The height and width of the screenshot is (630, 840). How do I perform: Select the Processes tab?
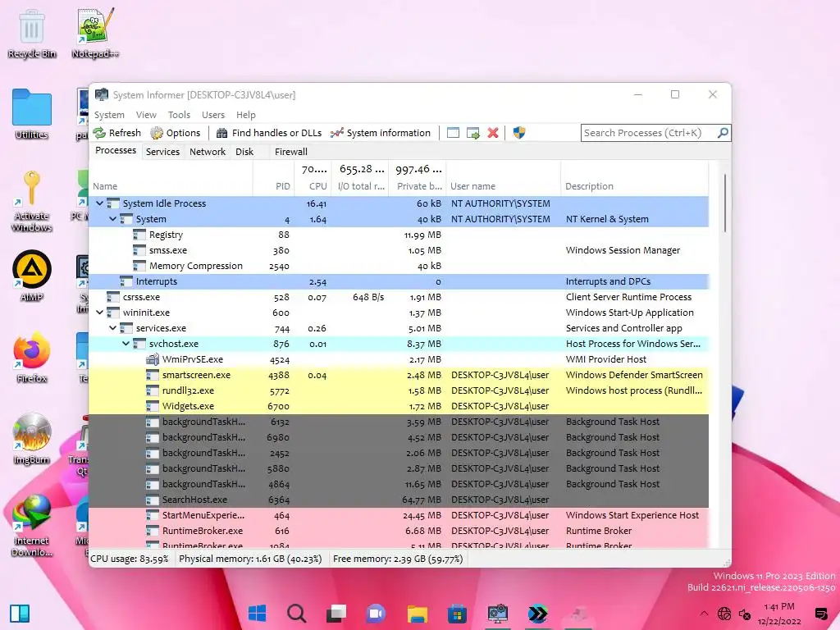point(116,151)
